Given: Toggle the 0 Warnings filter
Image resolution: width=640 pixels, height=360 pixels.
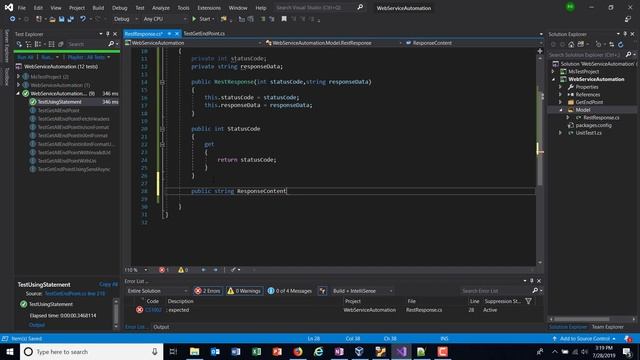Looking at the screenshot, I should tap(244, 291).
